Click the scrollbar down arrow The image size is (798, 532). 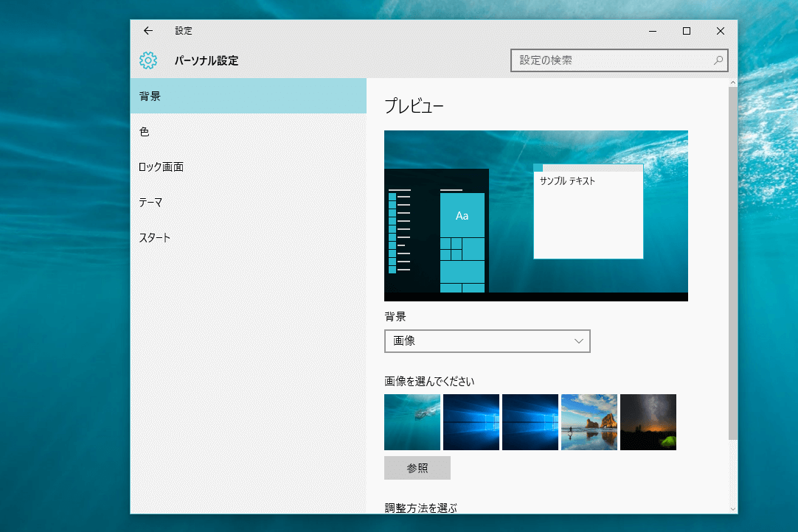(x=733, y=508)
